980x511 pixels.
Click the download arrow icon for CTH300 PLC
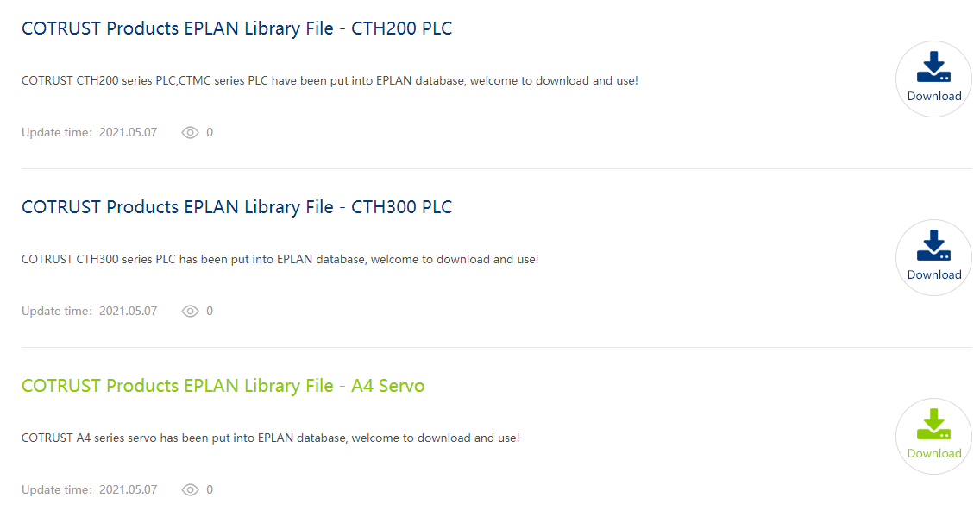pos(933,246)
